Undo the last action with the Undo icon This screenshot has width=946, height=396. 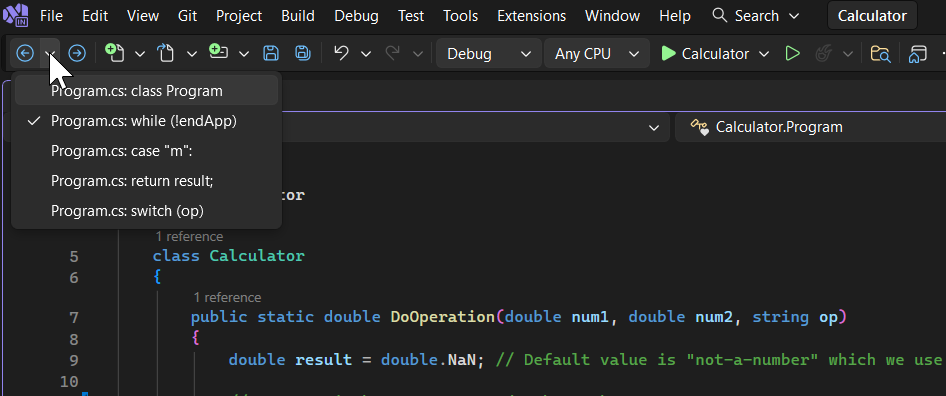point(341,53)
